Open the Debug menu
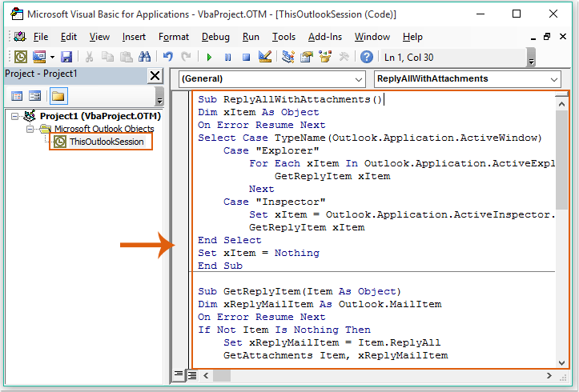 [215, 37]
